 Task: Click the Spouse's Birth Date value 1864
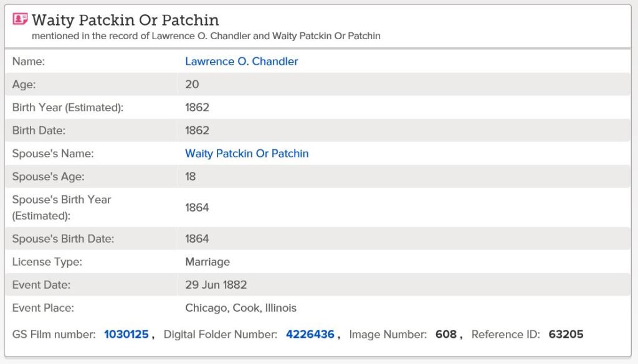197,239
